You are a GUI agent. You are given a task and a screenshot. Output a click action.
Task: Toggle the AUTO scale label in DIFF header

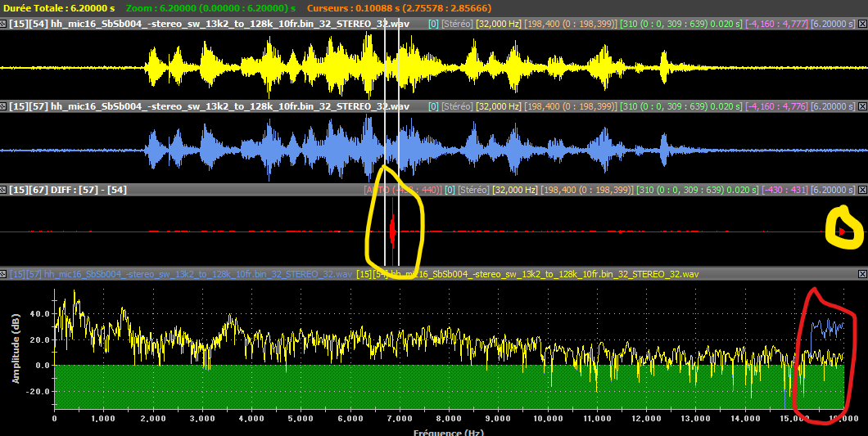click(377, 190)
